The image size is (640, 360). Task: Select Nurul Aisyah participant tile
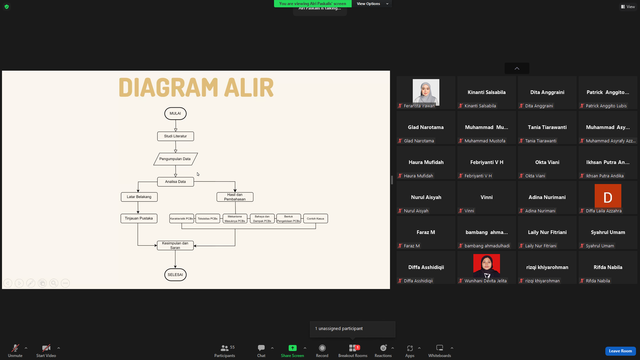pyautogui.click(x=426, y=198)
